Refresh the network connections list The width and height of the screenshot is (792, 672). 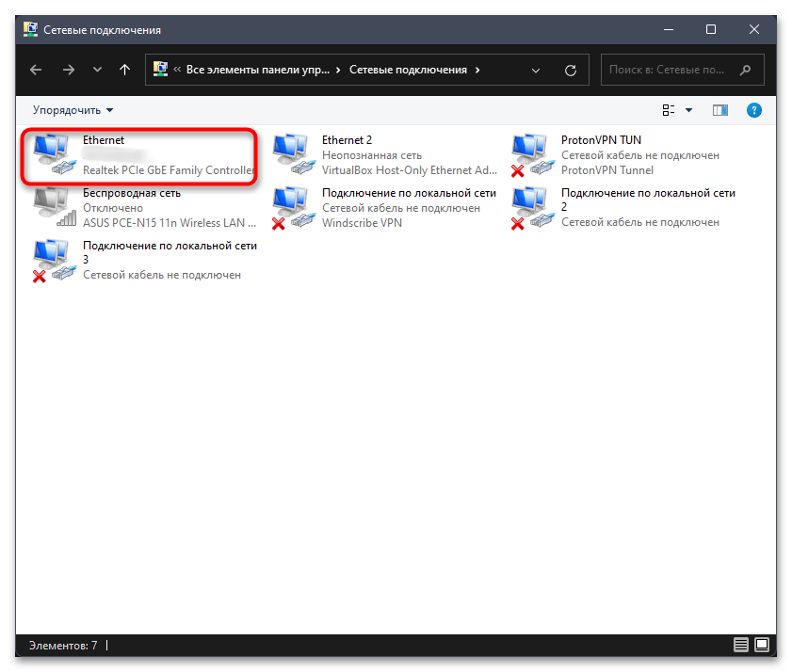click(571, 71)
